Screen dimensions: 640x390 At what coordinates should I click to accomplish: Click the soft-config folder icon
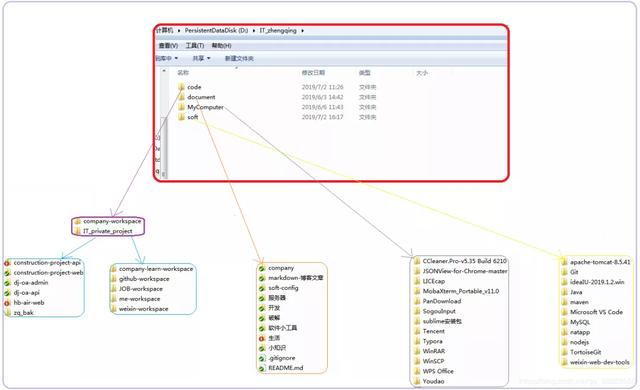262,288
